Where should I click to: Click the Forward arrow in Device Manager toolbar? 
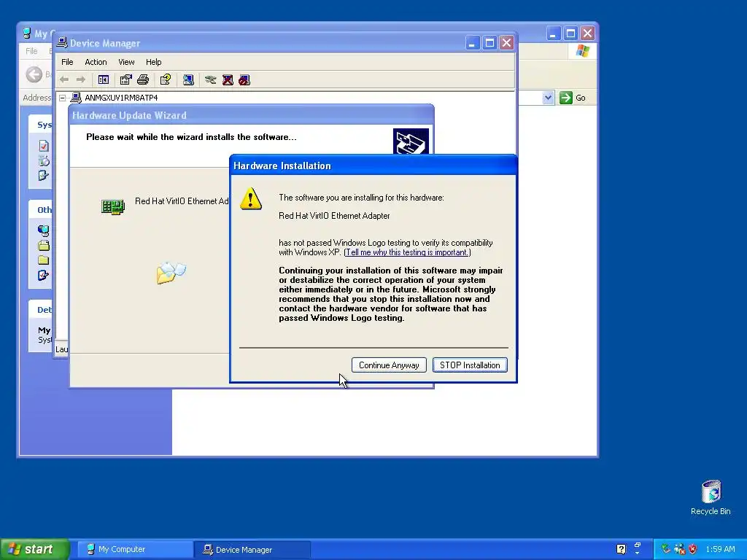(x=80, y=79)
